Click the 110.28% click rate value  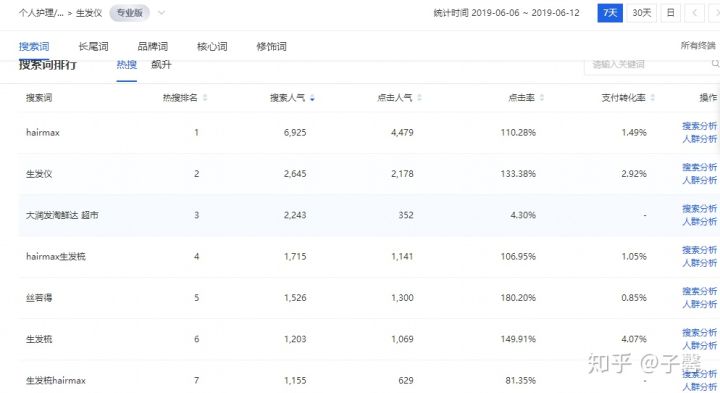click(x=518, y=132)
